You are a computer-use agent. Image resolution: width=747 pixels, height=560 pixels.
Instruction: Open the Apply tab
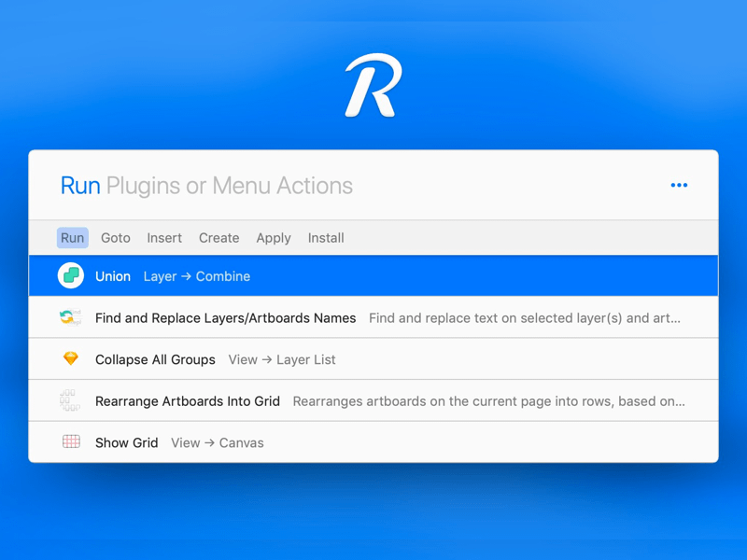[274, 238]
